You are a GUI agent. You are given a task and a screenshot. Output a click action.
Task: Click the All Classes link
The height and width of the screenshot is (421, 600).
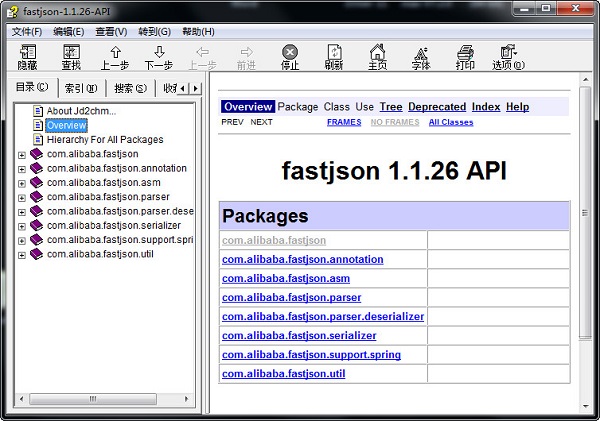pyautogui.click(x=451, y=122)
